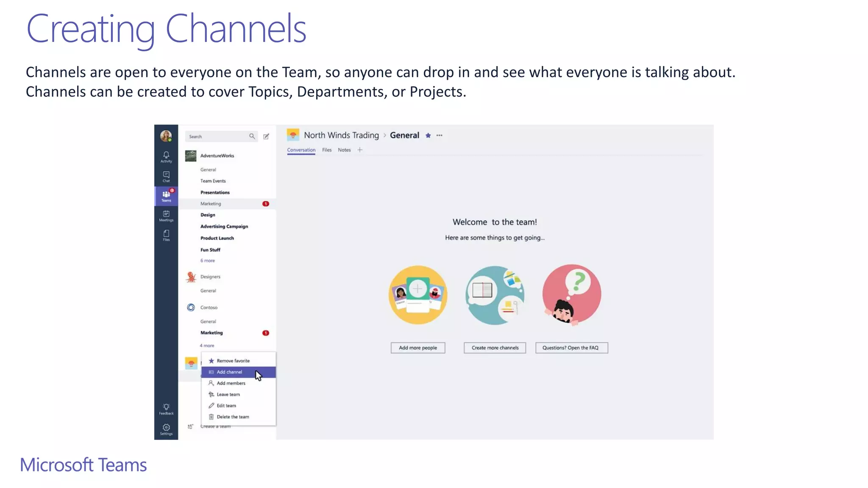Click the FAQ question mark illustration
The image size is (868, 488).
point(572,295)
